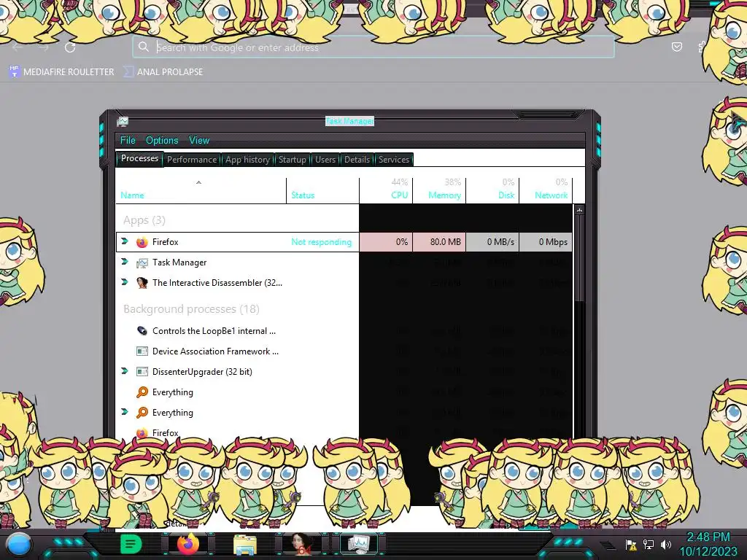The image size is (747, 560).
Task: Click the 'Not responding' status text
Action: 322,242
